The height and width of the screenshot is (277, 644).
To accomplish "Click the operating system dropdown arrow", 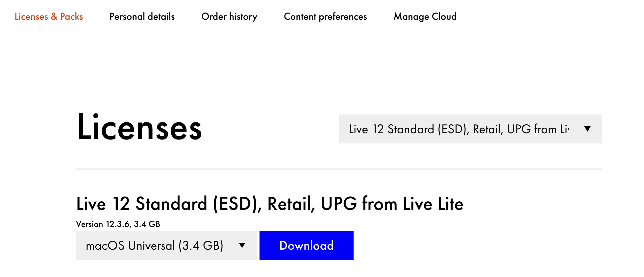I will (x=242, y=245).
